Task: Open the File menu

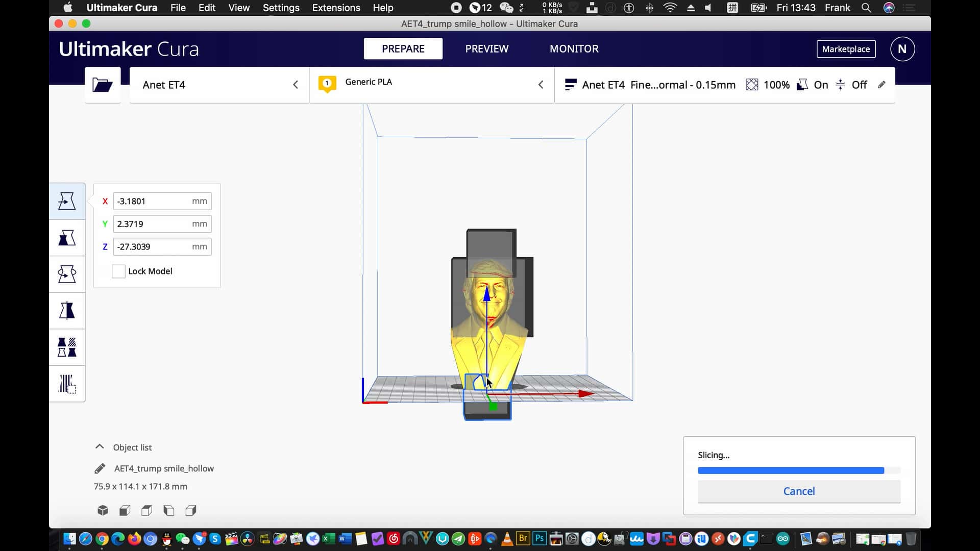Action: 178,8
